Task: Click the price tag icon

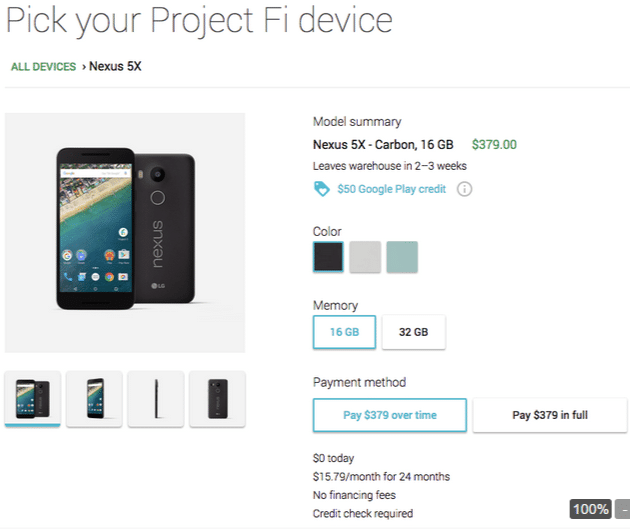Action: (x=321, y=188)
